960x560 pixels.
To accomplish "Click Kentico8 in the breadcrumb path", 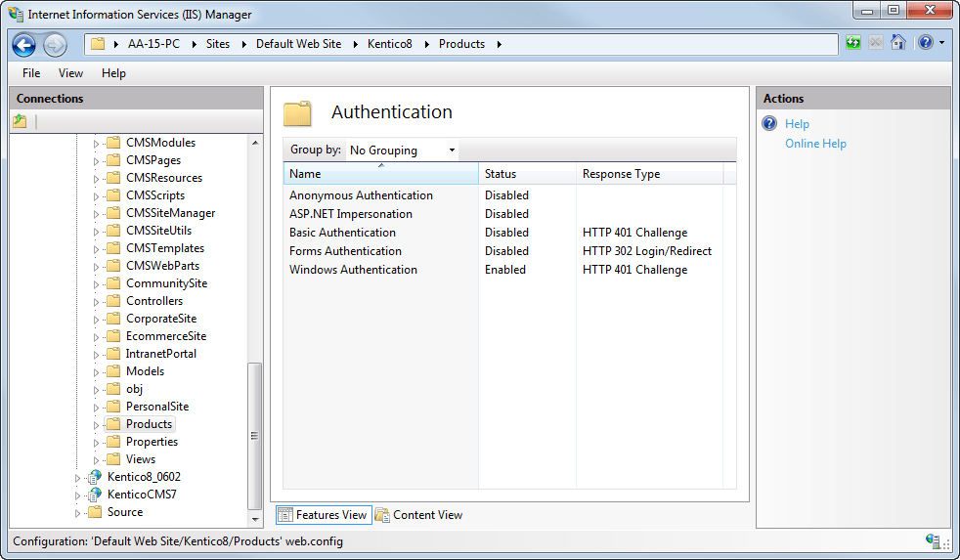I will point(389,44).
